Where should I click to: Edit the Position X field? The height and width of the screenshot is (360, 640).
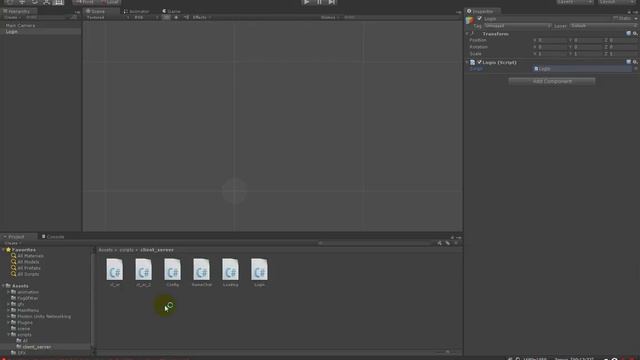552,40
